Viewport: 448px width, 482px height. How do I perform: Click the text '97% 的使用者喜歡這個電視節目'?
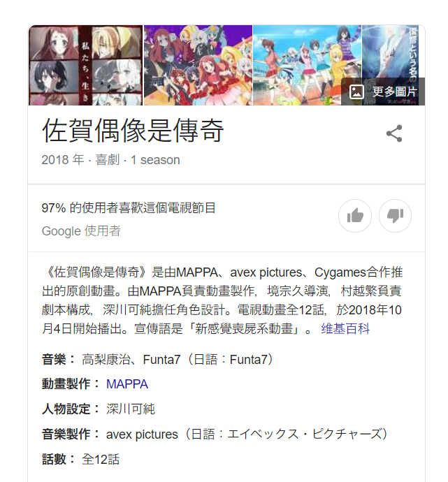129,207
